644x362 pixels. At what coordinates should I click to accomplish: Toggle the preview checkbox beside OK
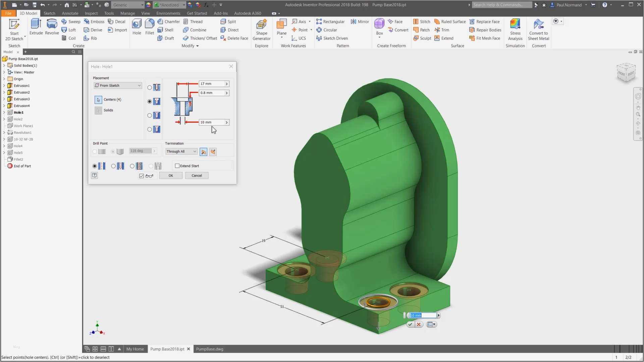pos(142,176)
